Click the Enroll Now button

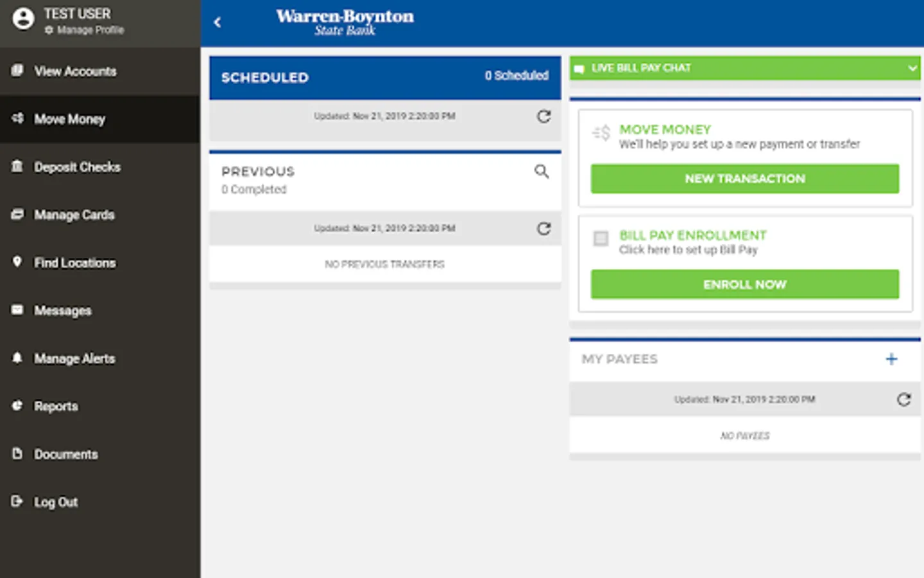tap(745, 284)
